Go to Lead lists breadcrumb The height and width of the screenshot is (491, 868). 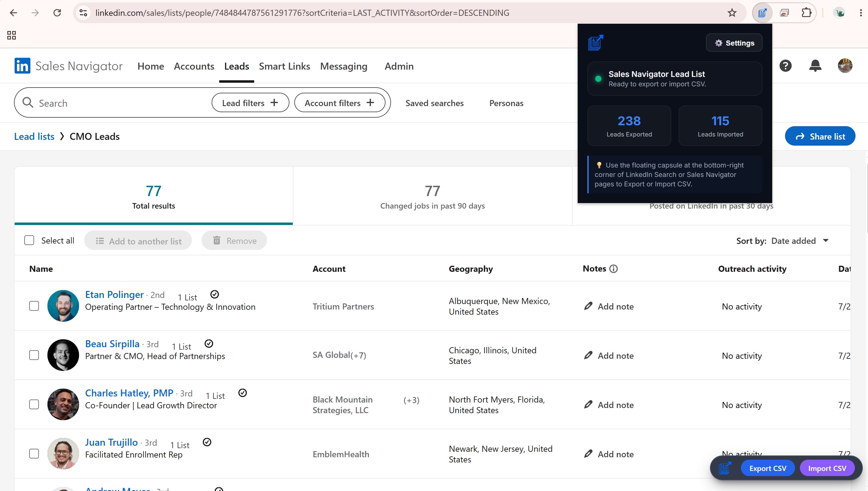click(x=34, y=136)
